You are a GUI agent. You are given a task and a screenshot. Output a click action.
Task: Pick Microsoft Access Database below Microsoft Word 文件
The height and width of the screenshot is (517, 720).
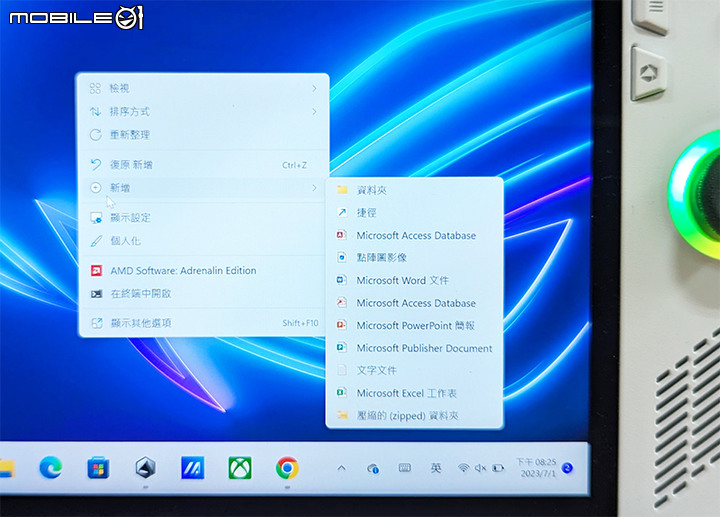tap(415, 303)
